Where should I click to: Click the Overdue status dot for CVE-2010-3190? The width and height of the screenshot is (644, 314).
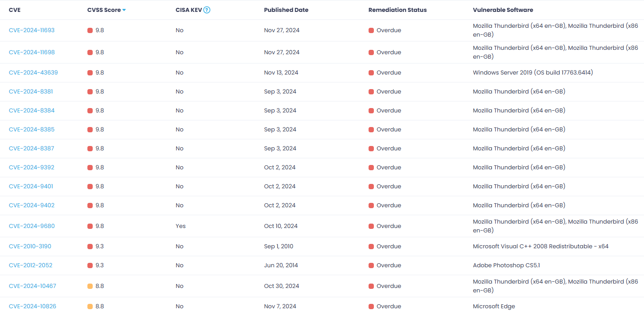click(371, 247)
